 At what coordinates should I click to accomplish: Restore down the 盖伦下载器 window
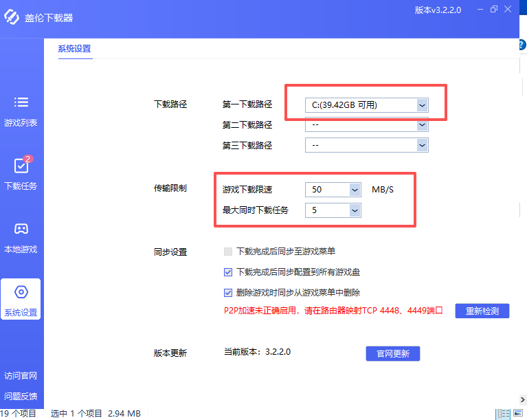coord(494,10)
